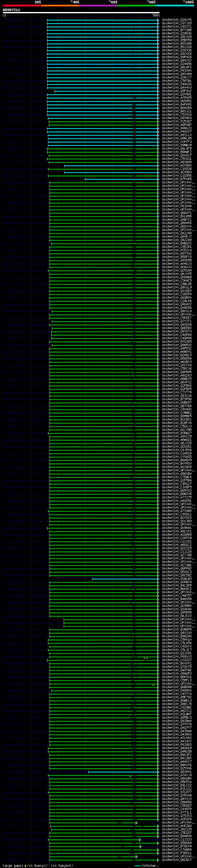
Task: Select hit UniRef100_C5MTW1
Action: (177, 81)
